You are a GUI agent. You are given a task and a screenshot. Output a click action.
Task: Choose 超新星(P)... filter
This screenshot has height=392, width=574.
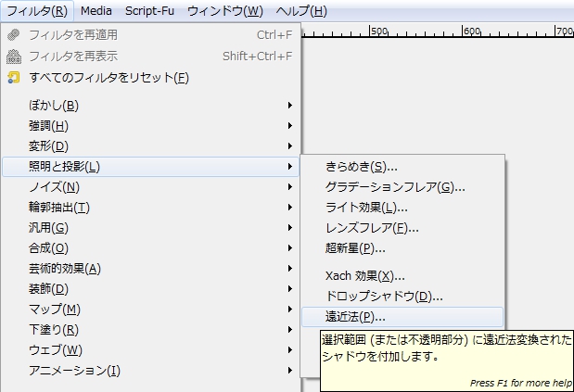[402, 248]
